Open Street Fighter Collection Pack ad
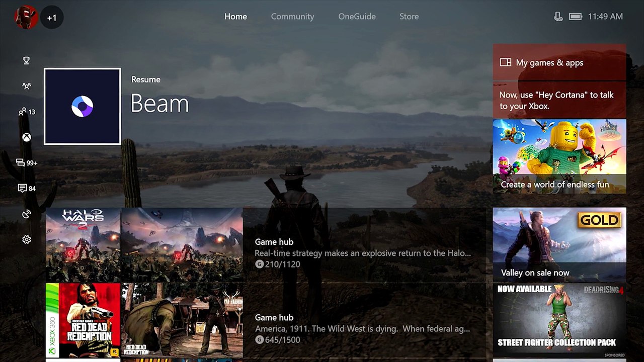 559,321
